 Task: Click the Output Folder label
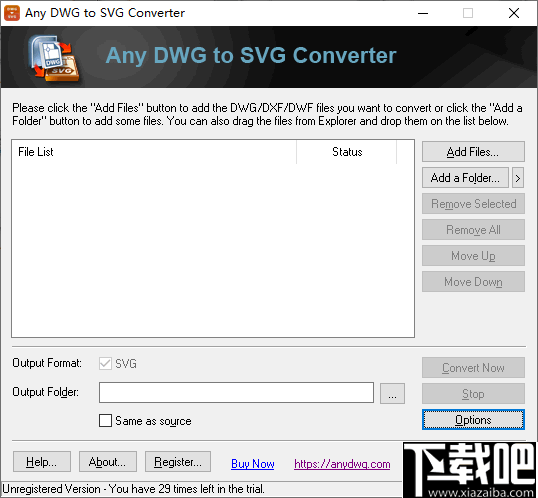tap(45, 392)
